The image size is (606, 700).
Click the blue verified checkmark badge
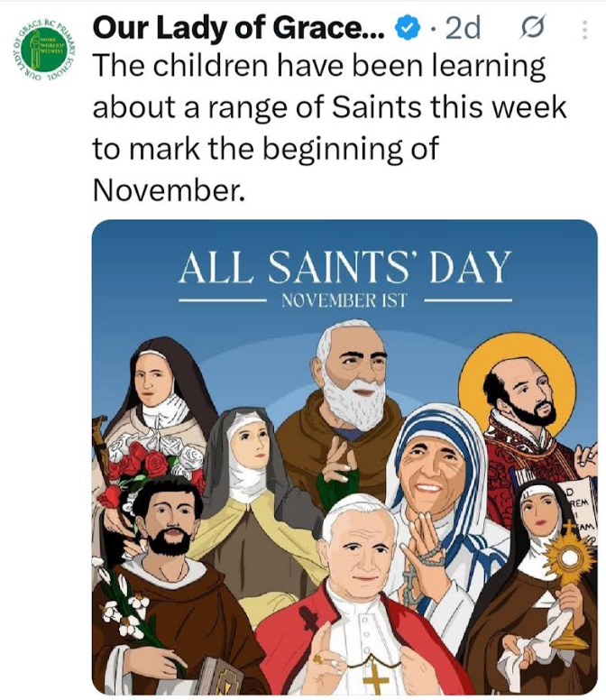tap(409, 29)
